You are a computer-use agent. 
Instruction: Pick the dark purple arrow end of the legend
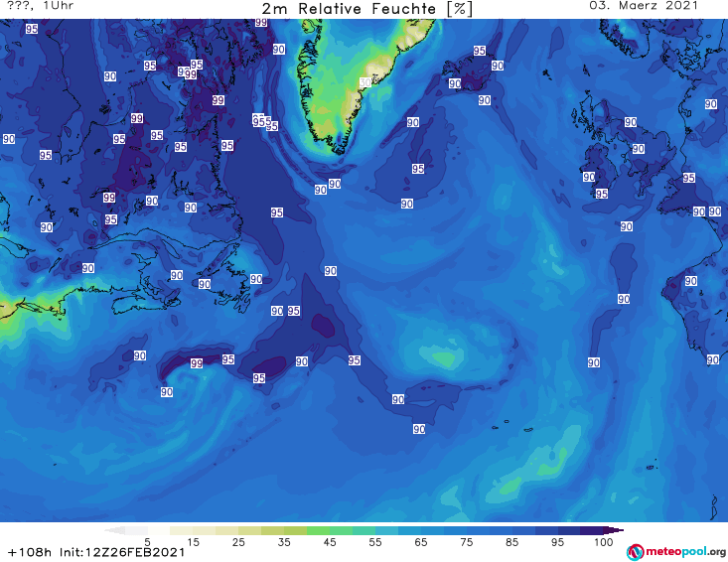click(614, 530)
